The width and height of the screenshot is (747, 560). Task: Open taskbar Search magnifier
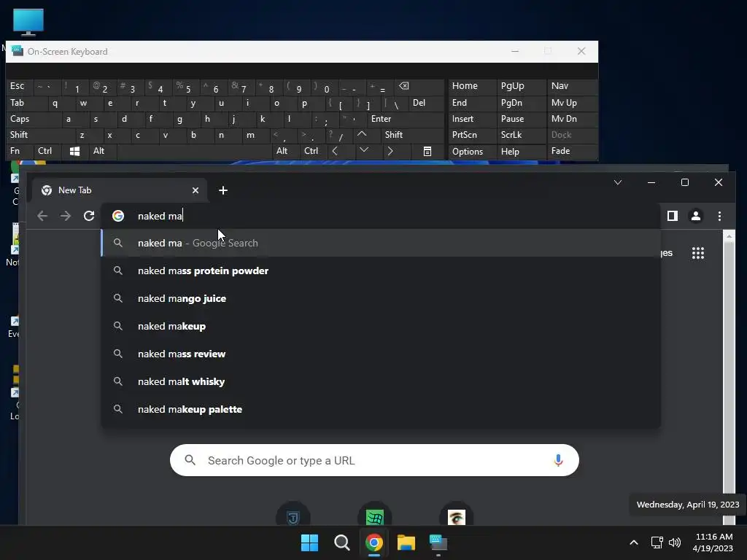click(x=342, y=542)
